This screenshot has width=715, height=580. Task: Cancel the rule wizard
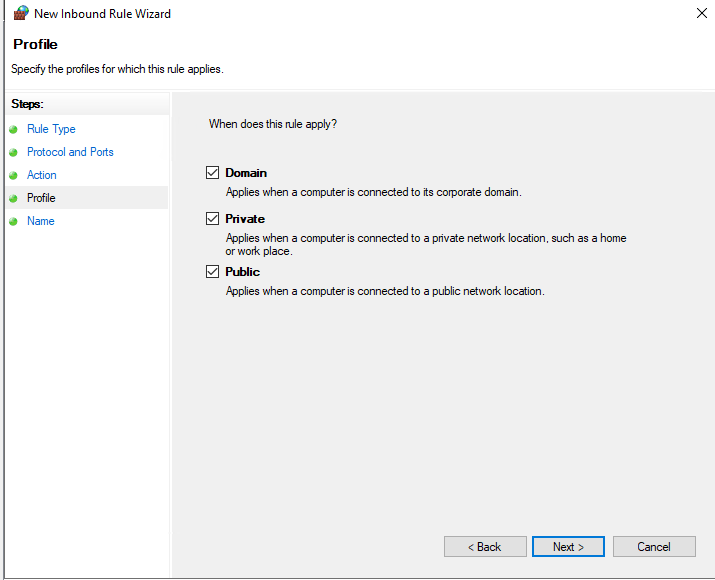[x=654, y=547]
